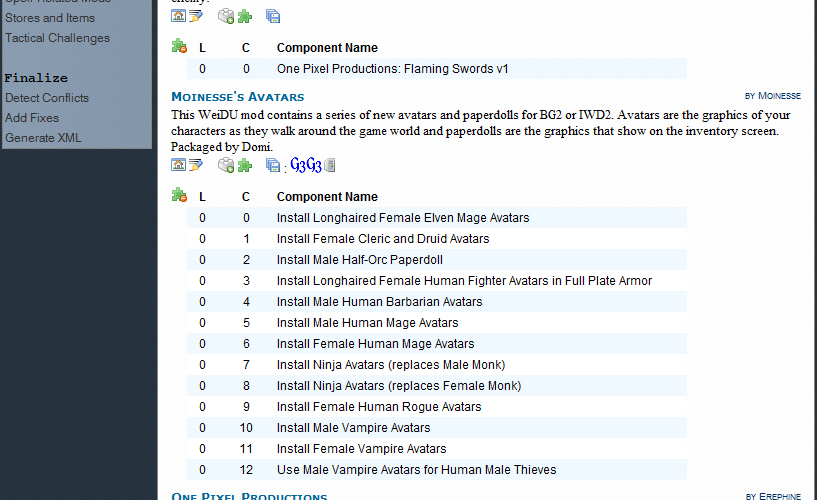Screen dimensions: 817x500
Task: Click green puzzle icon under Moinesse's Avatars description
Action: tap(244, 166)
